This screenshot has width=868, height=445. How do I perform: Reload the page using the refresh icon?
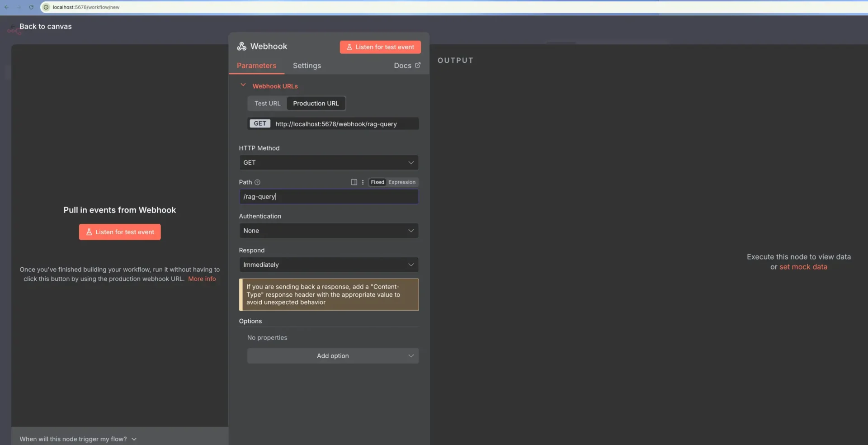pos(31,7)
